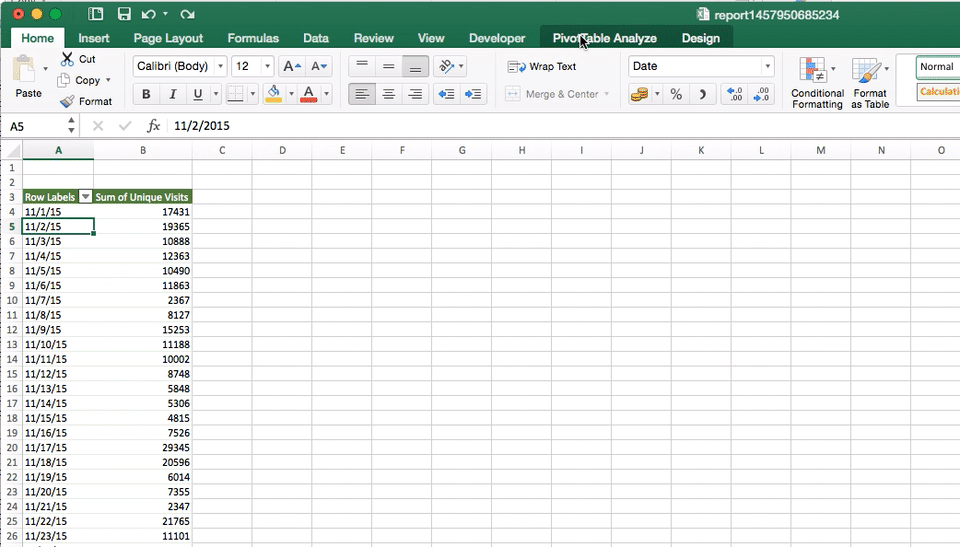Screen dimensions: 960x547
Task: Click the Undo arrow icon
Action: click(x=149, y=14)
